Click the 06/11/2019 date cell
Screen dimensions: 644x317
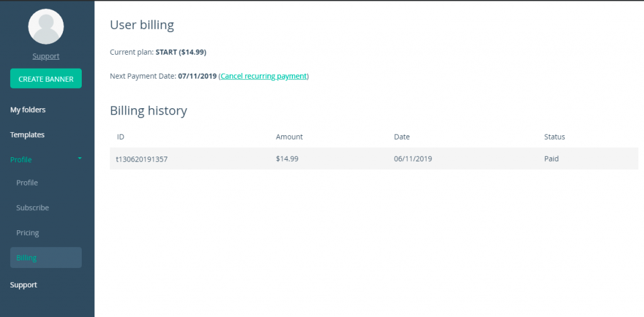[413, 158]
